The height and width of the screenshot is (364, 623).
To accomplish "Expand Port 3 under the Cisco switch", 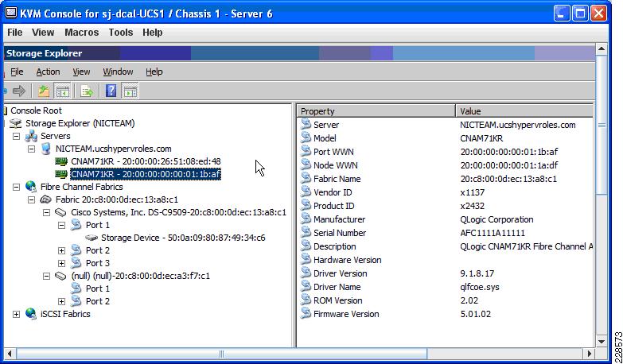I will (61, 263).
